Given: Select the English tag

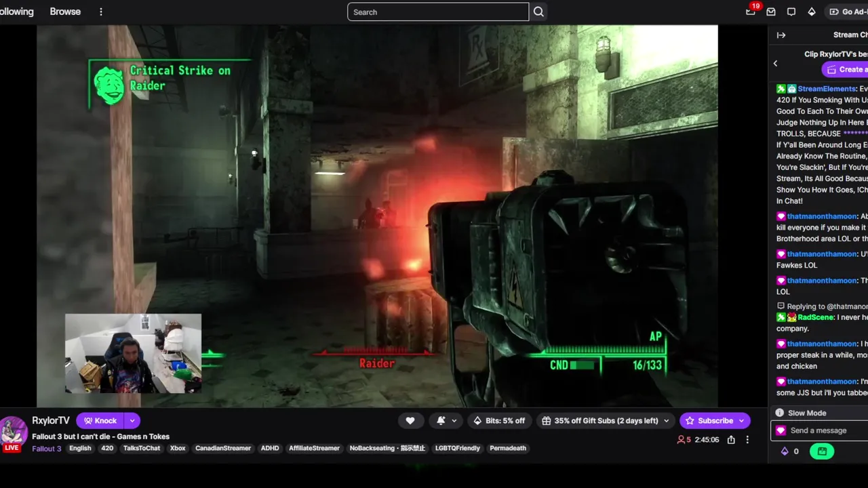Looking at the screenshot, I should (80, 449).
